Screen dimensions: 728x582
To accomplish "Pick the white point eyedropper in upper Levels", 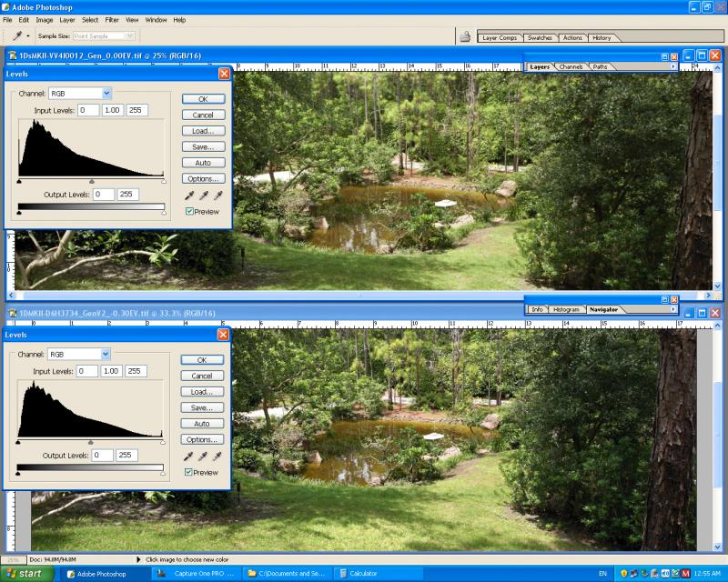I will click(x=217, y=196).
